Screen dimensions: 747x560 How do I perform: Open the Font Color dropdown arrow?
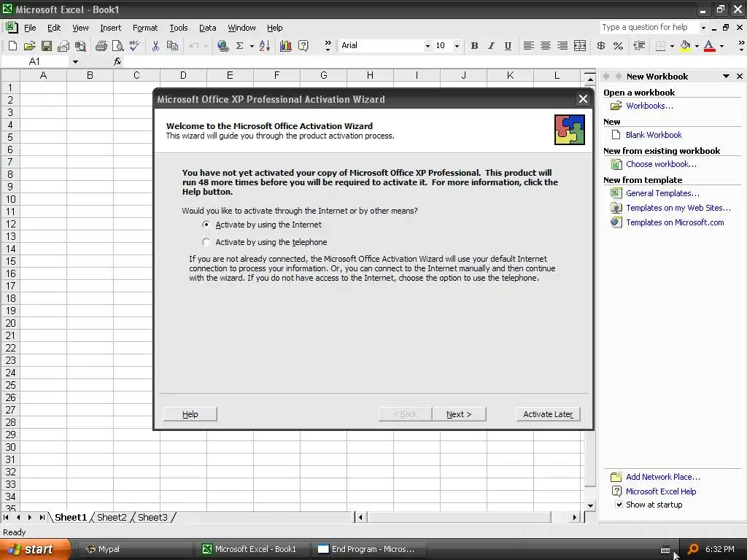[721, 46]
